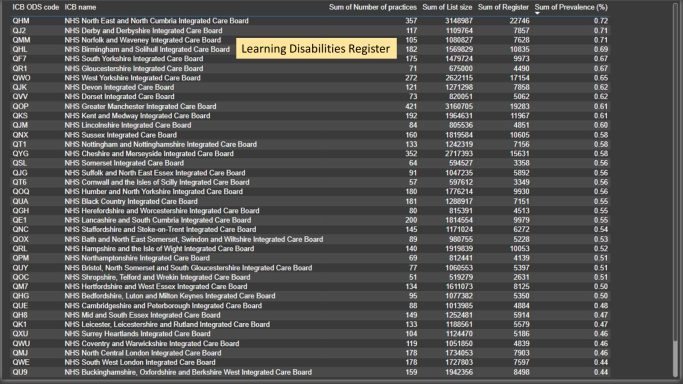Click register value 10053 for Hampshire row
683x384 pixels.
520,249
